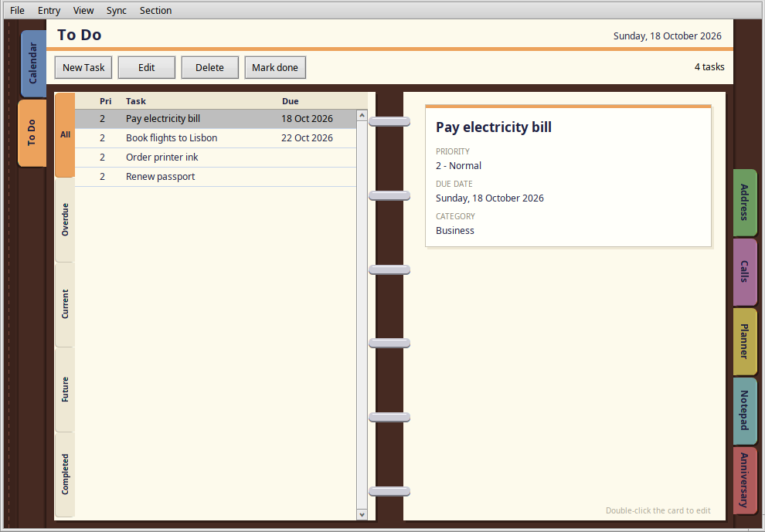The width and height of the screenshot is (765, 532).
Task: Filter tasks by Current tab
Action: 66,304
